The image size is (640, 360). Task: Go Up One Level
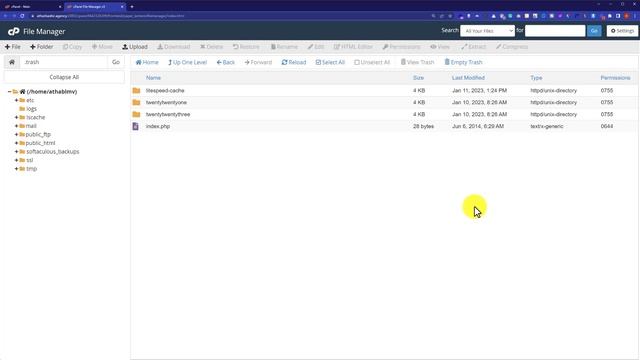(x=187, y=62)
